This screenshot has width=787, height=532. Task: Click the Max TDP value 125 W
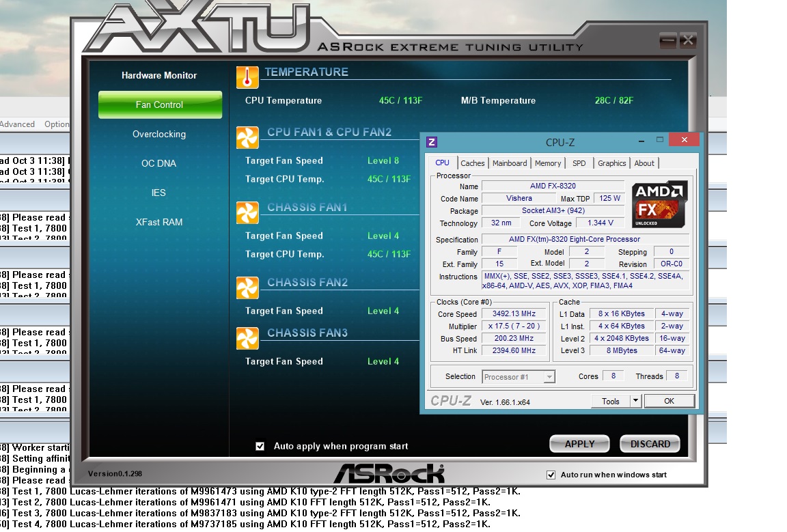[x=609, y=198]
